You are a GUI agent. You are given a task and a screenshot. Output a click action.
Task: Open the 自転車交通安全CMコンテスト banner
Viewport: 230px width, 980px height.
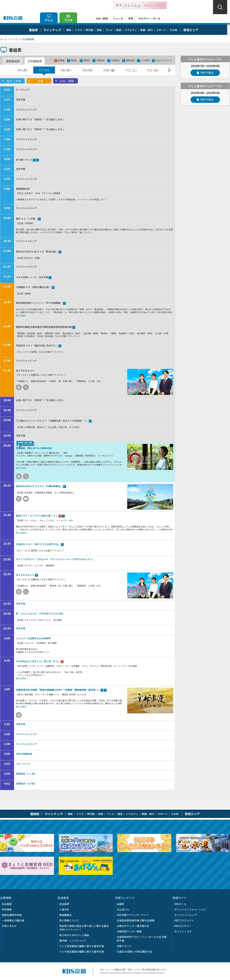tap(85, 843)
